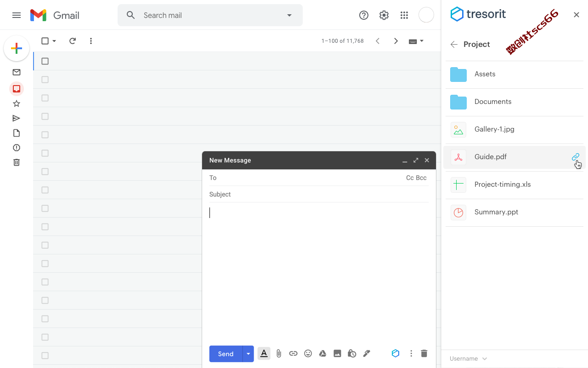Attach files with the paperclip icon
The width and height of the screenshot is (588, 368).
279,353
